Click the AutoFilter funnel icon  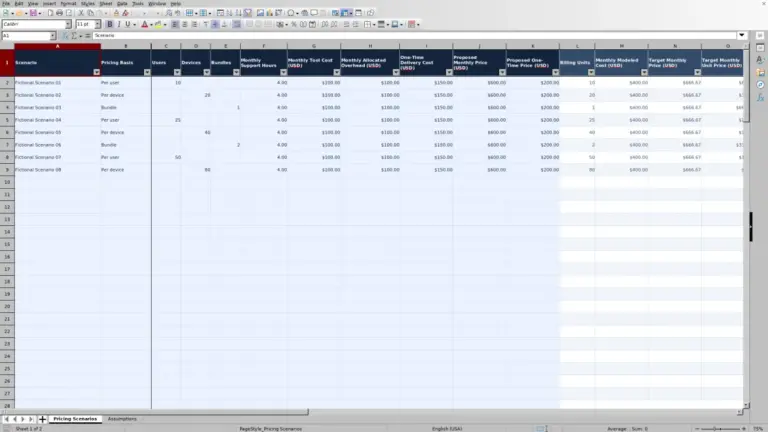pyautogui.click(x=248, y=13)
